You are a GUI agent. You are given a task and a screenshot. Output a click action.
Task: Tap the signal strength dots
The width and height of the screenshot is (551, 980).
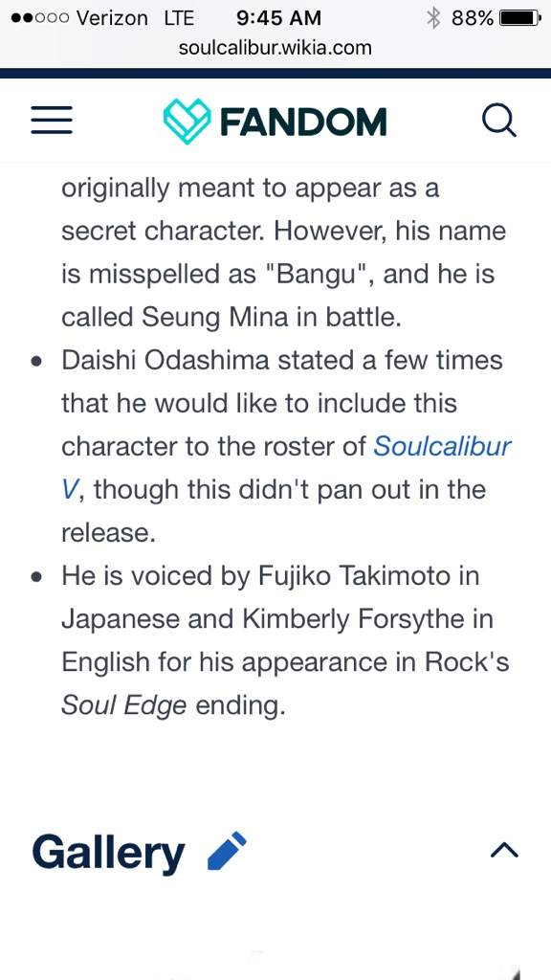click(40, 18)
